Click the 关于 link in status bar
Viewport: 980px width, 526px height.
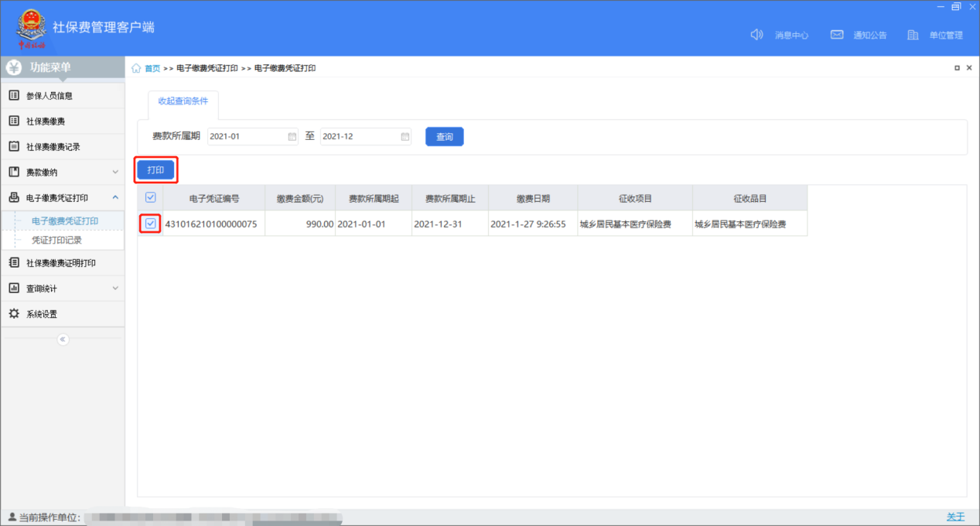tap(955, 517)
